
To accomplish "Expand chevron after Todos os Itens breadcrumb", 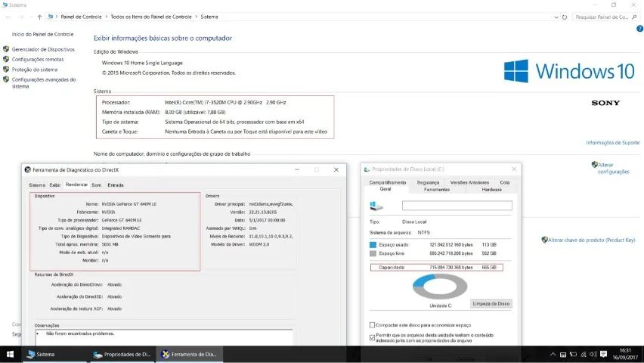I will (x=197, y=17).
